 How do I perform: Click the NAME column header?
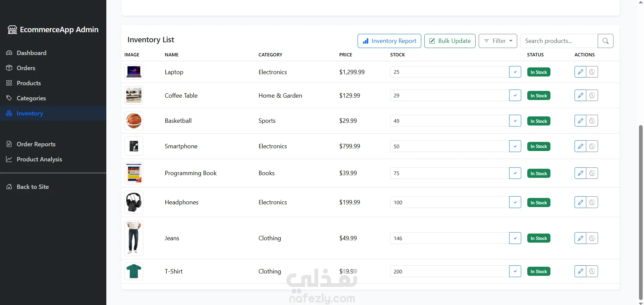tap(172, 55)
